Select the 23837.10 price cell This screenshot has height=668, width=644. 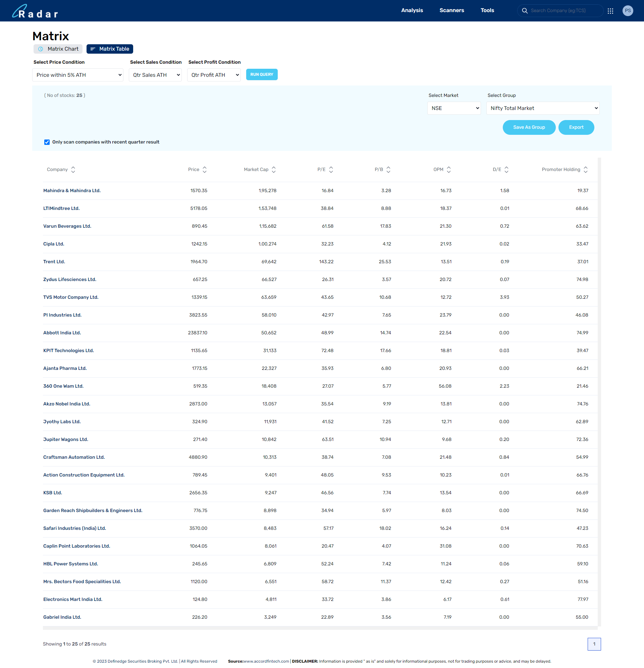pyautogui.click(x=198, y=333)
